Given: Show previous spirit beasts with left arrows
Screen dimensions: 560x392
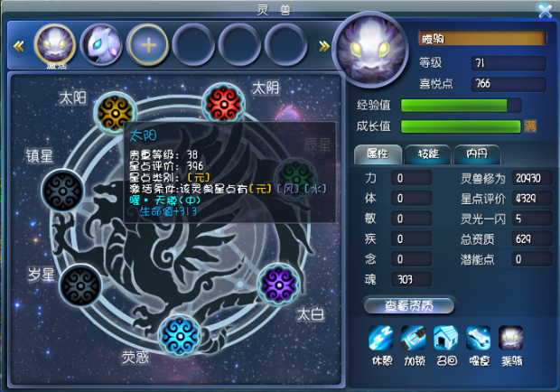Looking at the screenshot, I should point(19,46).
